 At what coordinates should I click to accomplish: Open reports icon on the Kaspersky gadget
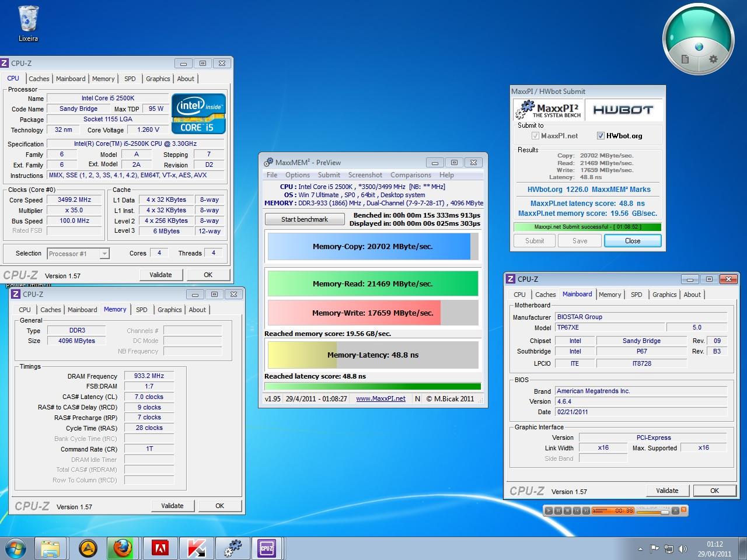685,59
